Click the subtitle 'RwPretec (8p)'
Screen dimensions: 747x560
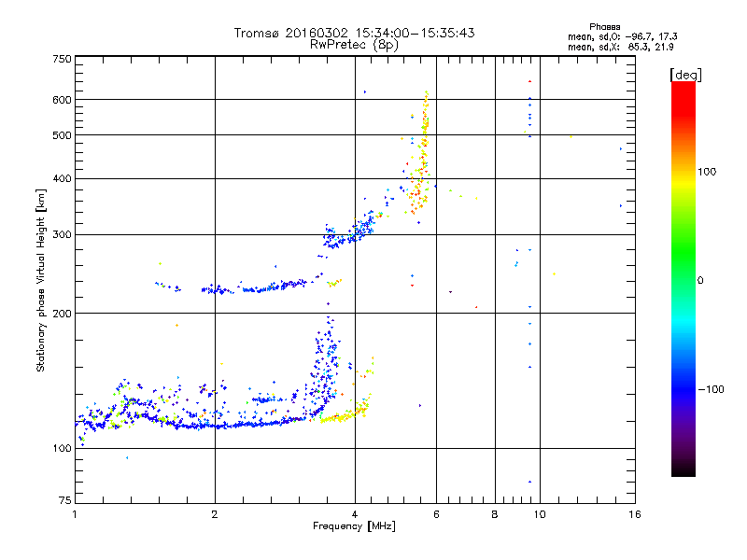point(354,45)
